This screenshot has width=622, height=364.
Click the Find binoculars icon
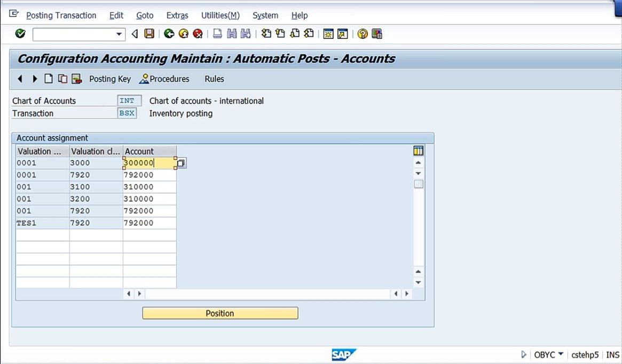pos(232,34)
